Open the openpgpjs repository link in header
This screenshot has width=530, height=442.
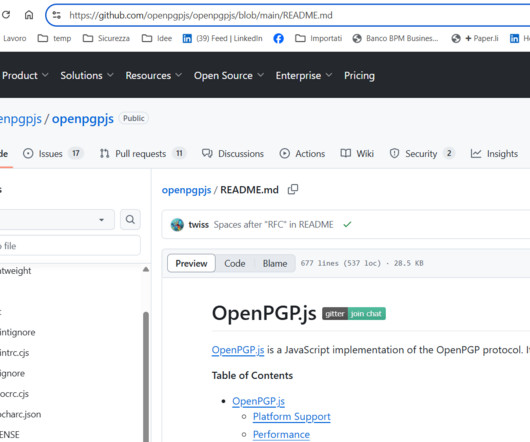coord(83,119)
